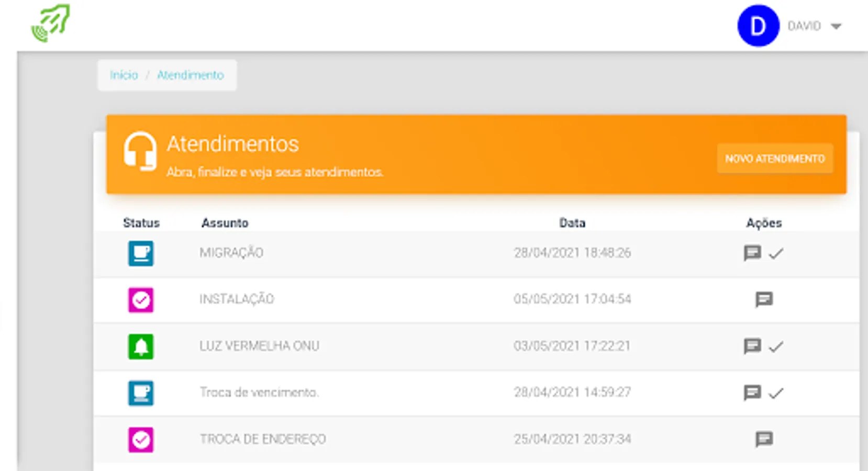The image size is (868, 471).
Task: Click the arrow next to the user's name
Action: pos(836,26)
